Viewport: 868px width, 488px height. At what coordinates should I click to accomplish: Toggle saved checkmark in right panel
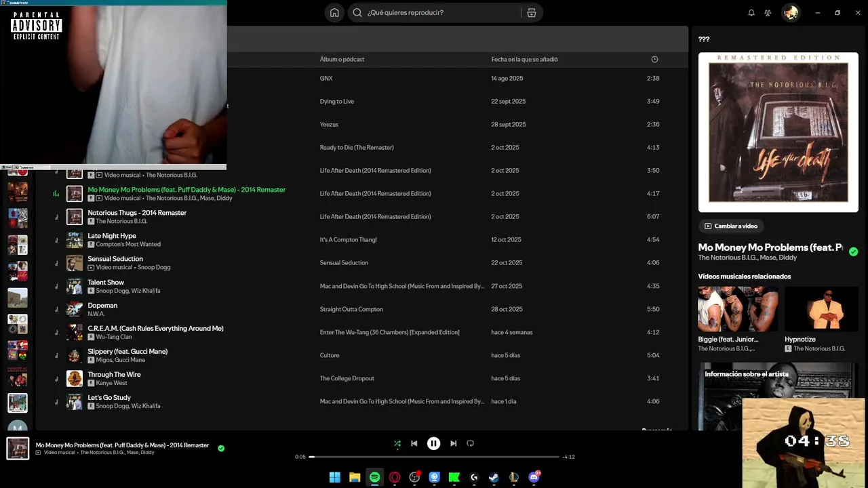click(853, 251)
